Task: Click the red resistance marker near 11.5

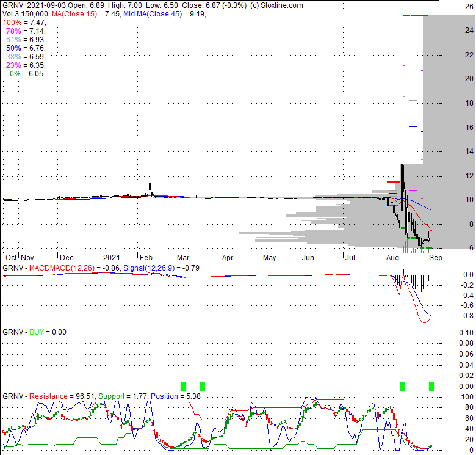Action: pos(394,181)
